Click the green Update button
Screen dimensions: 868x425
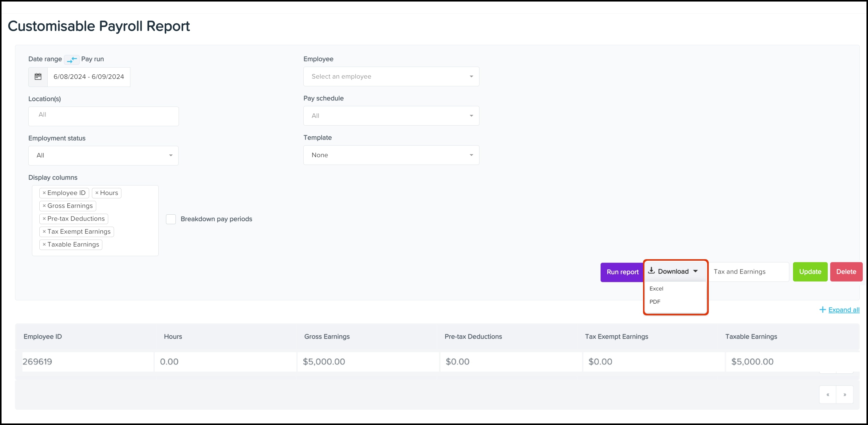[x=810, y=272]
